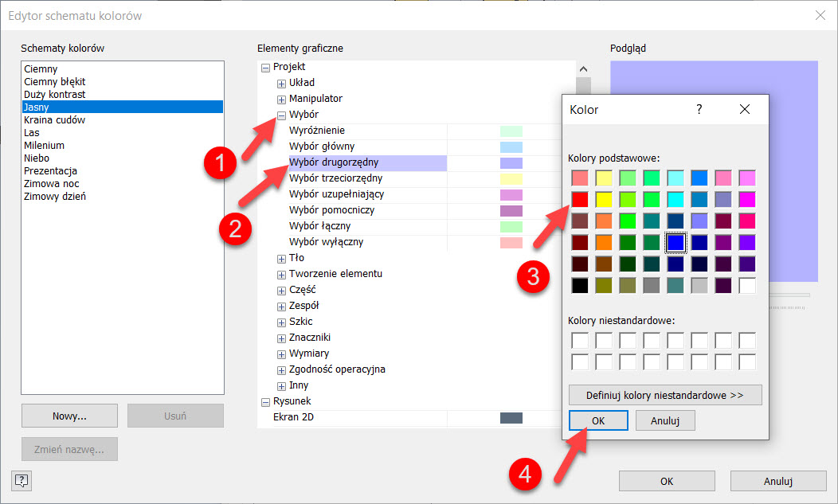Screen dimensions: 838x504
Task: Expand the Manipulator tree node
Action: pyautogui.click(x=281, y=99)
